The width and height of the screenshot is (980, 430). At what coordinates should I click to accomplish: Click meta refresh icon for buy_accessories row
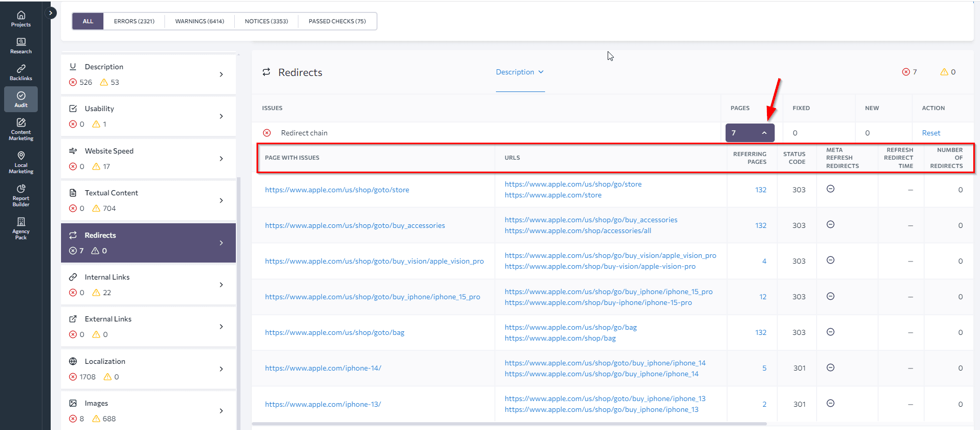(x=831, y=224)
